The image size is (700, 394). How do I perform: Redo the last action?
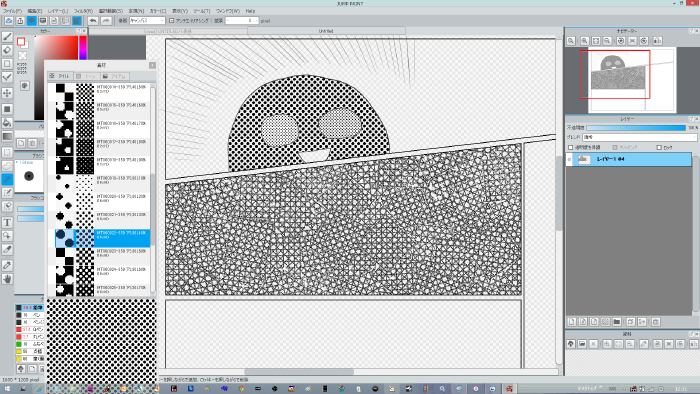coord(106,21)
